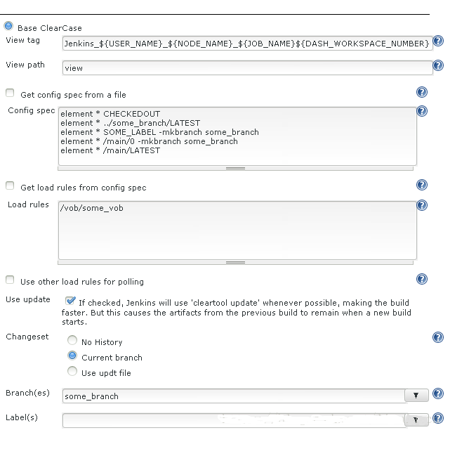476x449 pixels.
Task: Show help for Config spec textarea
Action: tap(422, 111)
